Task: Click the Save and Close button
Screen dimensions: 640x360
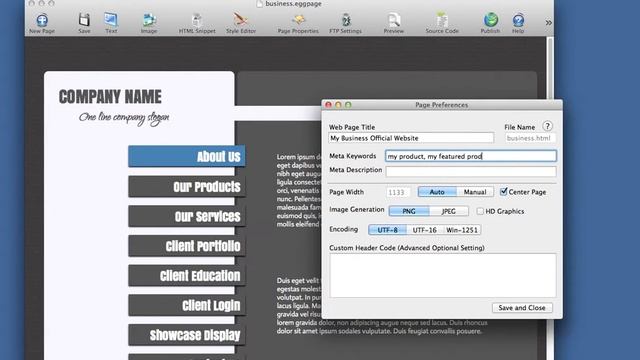Action: (x=522, y=308)
